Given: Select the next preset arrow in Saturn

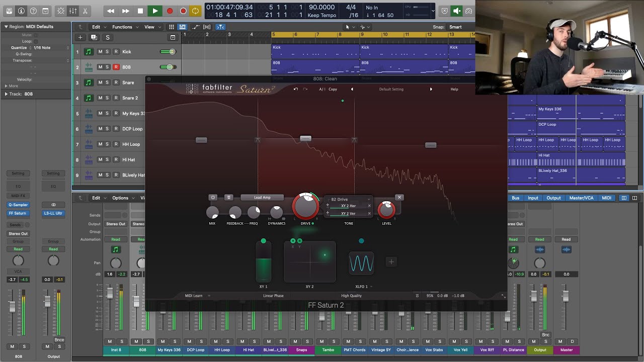Looking at the screenshot, I should (431, 89).
